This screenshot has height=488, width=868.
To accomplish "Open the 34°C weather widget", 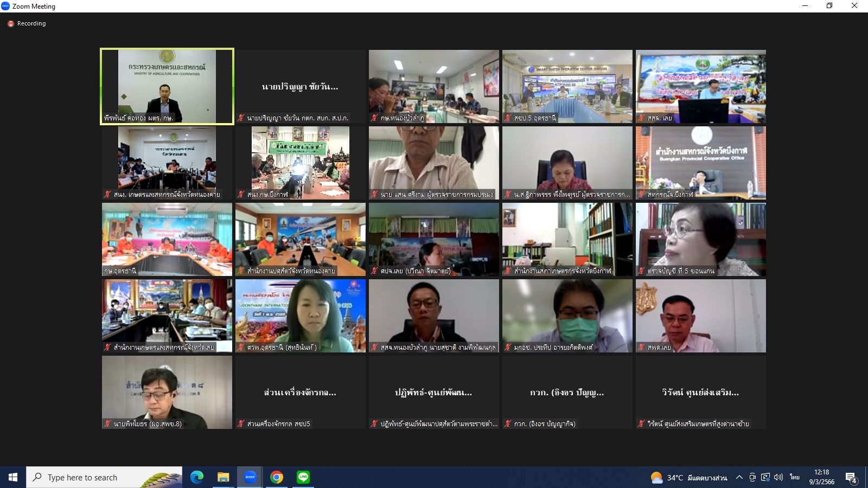I will [x=689, y=478].
